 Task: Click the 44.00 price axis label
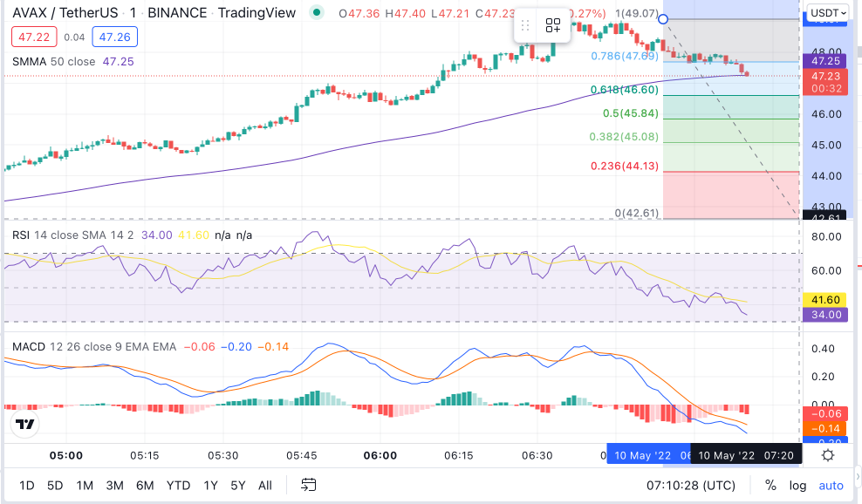point(826,176)
